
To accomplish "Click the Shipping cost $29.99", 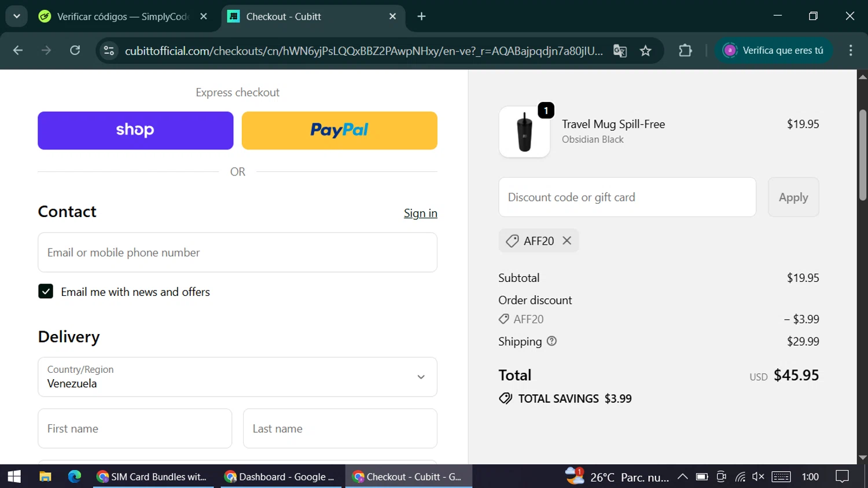I will click(x=803, y=342).
